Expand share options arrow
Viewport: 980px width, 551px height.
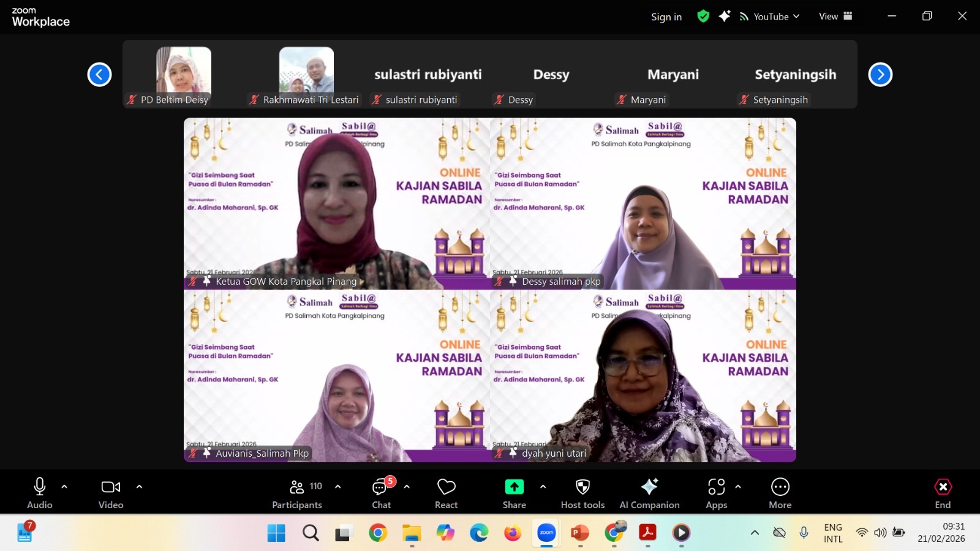tap(543, 487)
